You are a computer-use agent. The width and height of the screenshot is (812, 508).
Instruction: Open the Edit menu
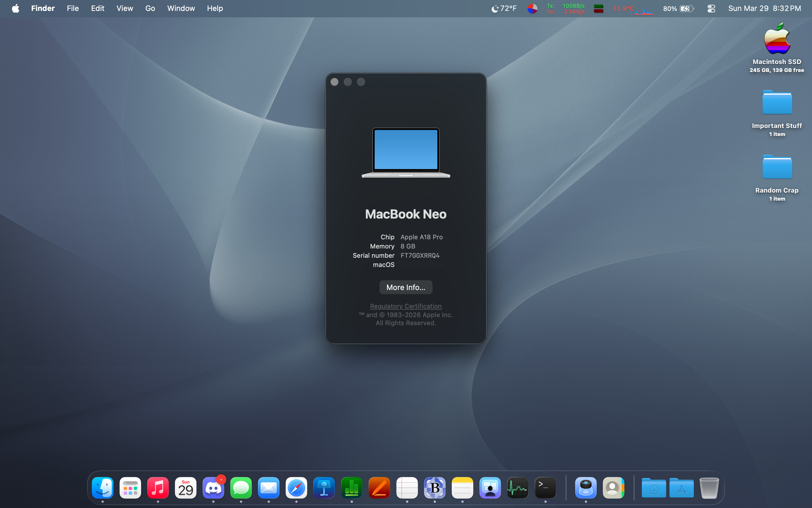pos(98,8)
